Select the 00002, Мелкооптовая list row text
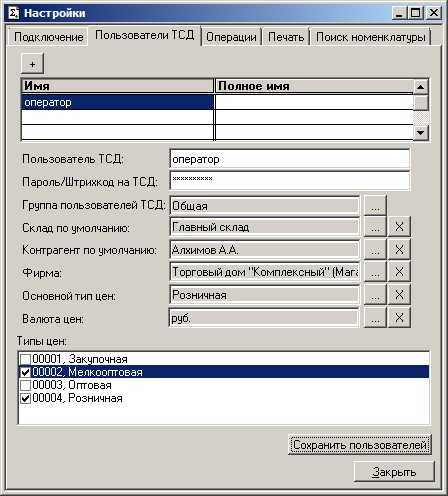This screenshot has height=496, width=448. point(88,372)
